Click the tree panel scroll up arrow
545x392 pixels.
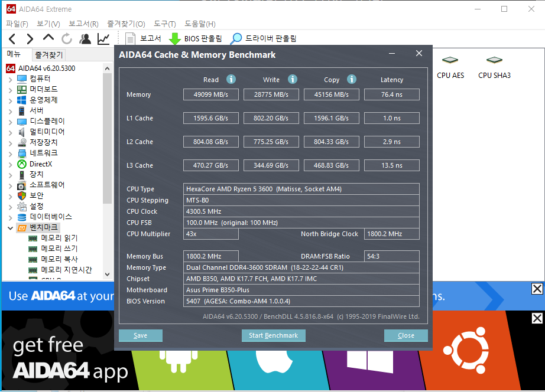point(107,68)
